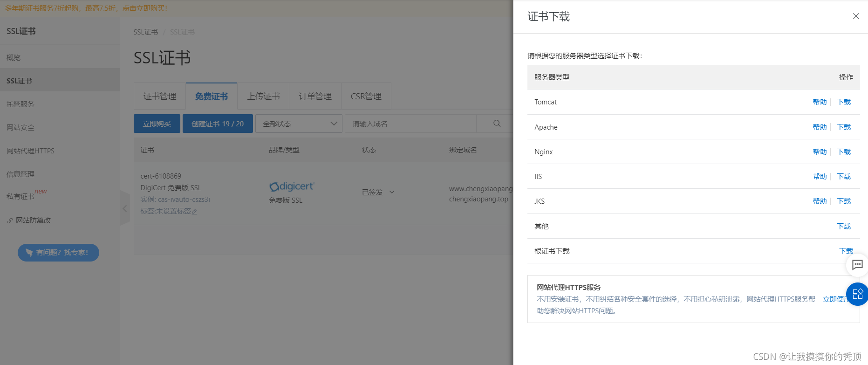This screenshot has height=365, width=868.
Task: Open help for Nginx
Action: [820, 152]
